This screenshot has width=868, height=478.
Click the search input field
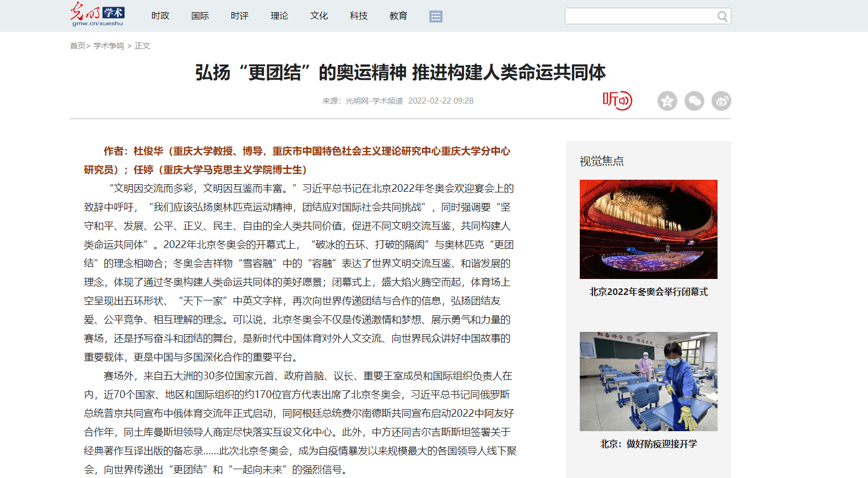(x=639, y=16)
